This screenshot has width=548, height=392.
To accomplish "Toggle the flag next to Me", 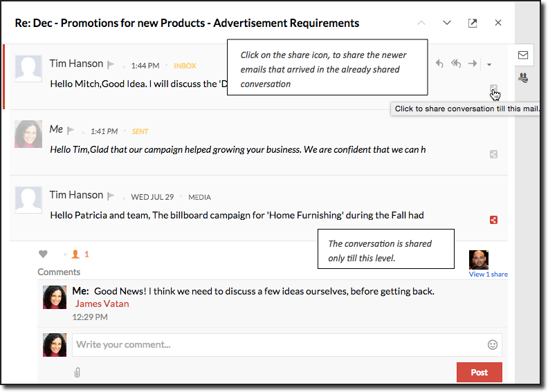I will 71,131.
